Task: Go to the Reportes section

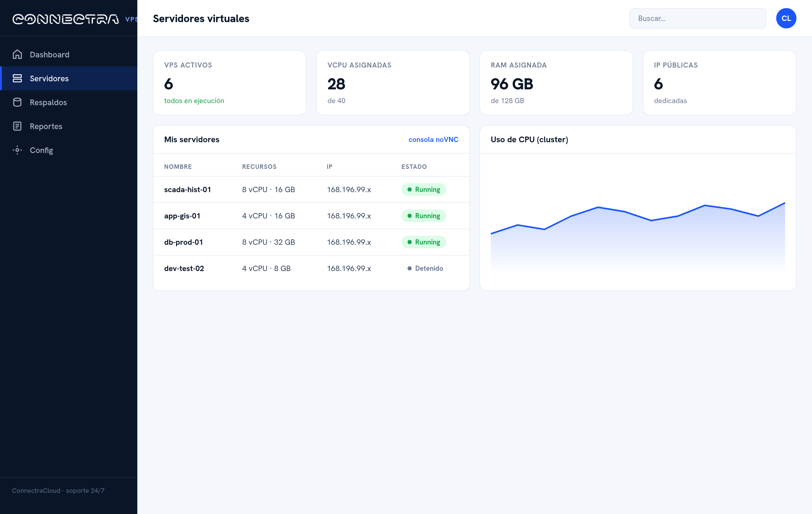Action: 69,126
